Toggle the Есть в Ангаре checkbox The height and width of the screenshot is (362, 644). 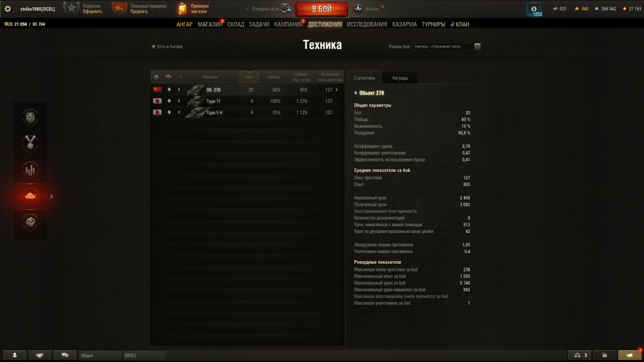(x=153, y=47)
